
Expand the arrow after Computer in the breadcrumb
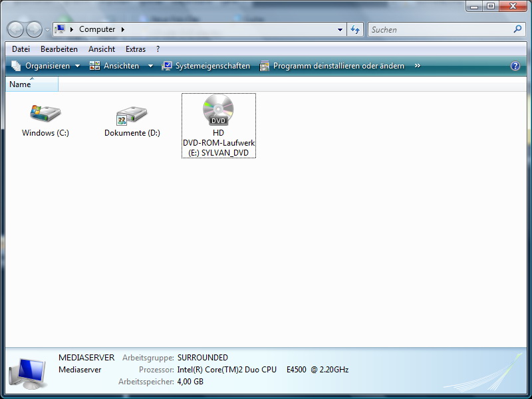(x=123, y=29)
